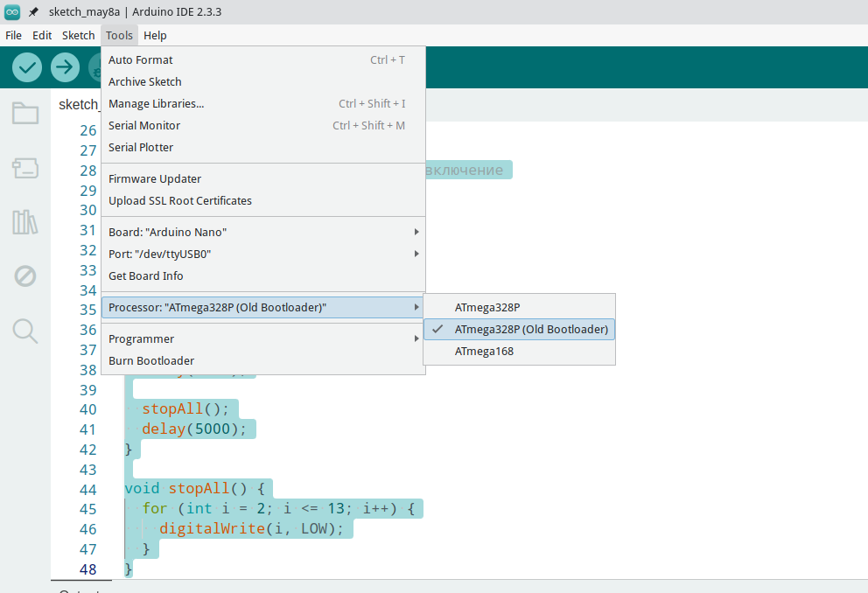
Task: Expand the Programmer submenu
Action: [x=263, y=339]
